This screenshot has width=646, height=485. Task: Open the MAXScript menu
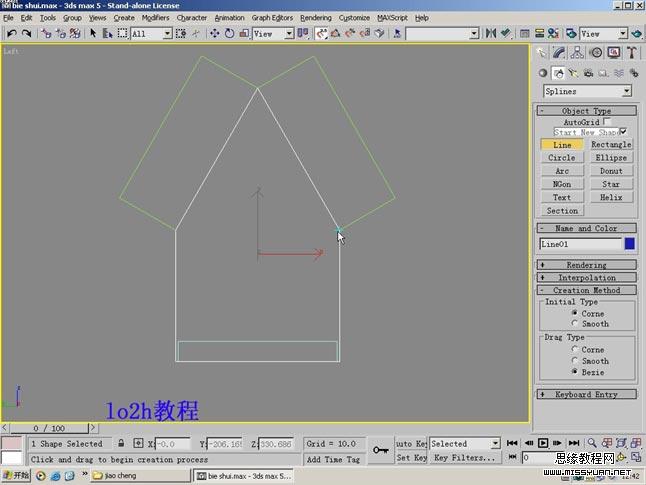click(x=392, y=18)
